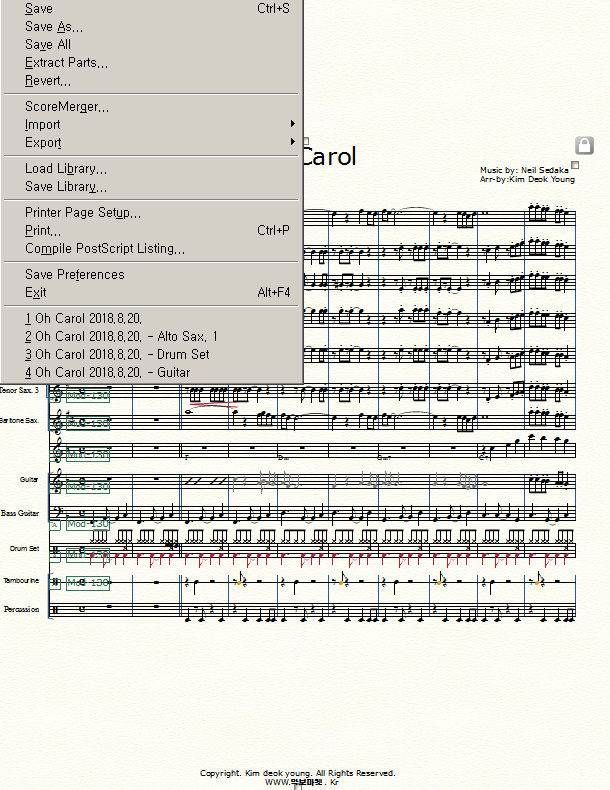Select the Percussion staff name label

21,609
